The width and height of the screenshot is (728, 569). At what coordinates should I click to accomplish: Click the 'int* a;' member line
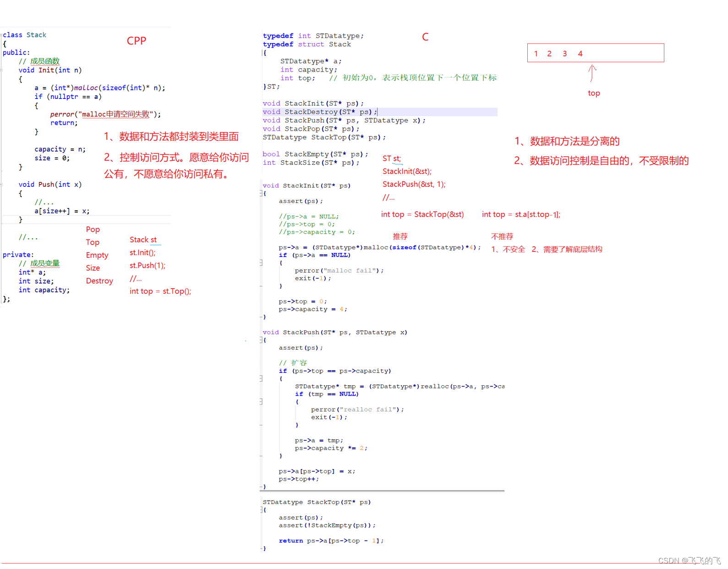(32, 272)
